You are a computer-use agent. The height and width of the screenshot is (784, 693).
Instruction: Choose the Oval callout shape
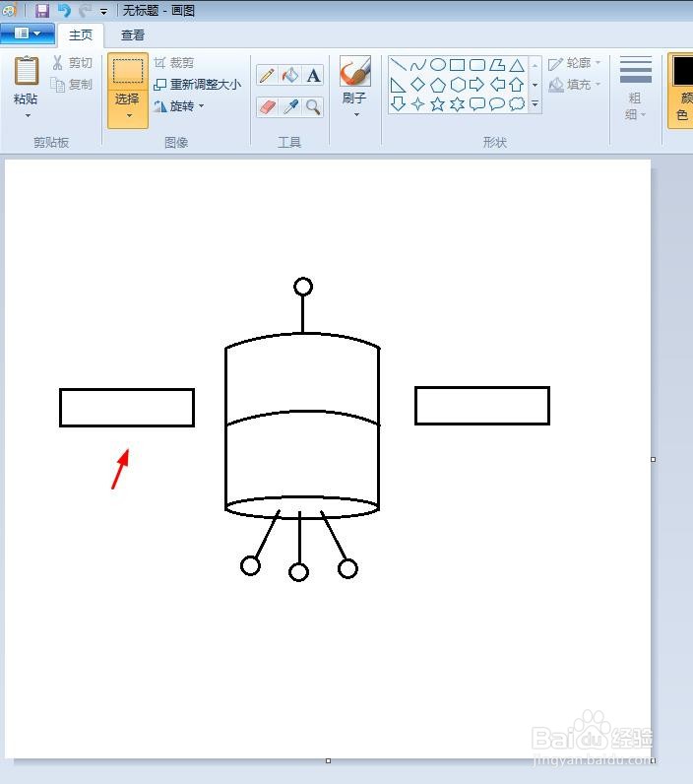[497, 103]
